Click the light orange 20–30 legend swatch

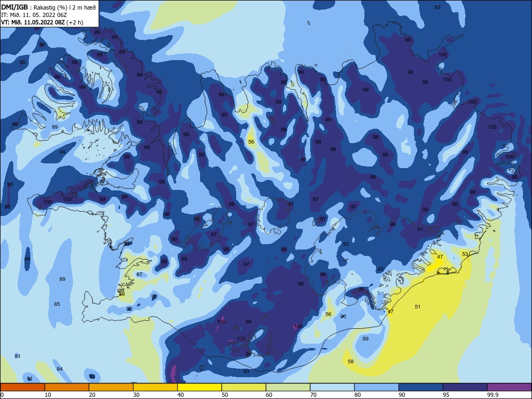pos(111,387)
